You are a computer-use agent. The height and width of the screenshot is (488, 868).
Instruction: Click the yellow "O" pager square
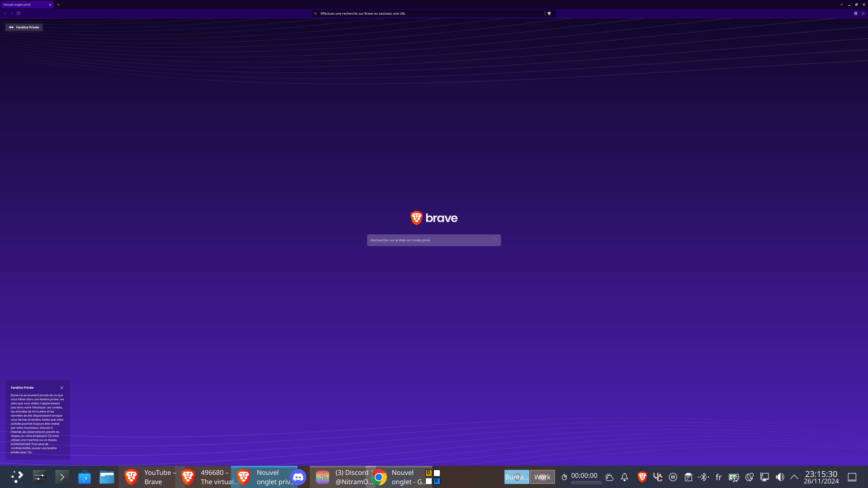click(429, 473)
